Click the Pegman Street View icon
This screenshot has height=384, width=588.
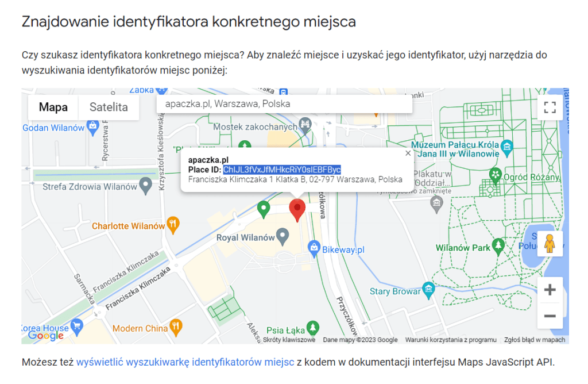tap(550, 244)
